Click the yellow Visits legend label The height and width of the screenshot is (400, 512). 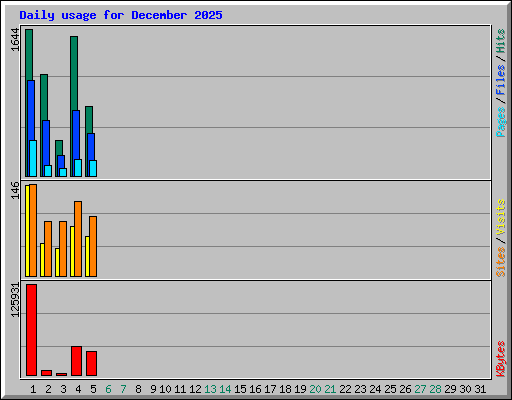[500, 218]
